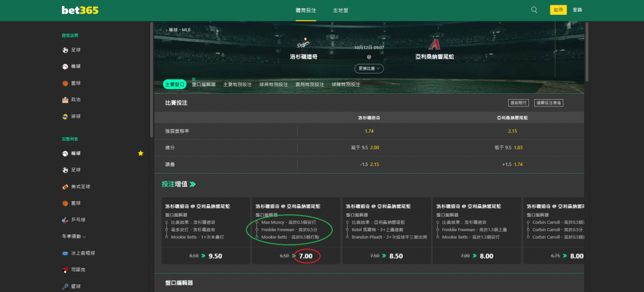Click the yellow 註冊 button
Viewport: 644px width, 292px height.
click(558, 10)
